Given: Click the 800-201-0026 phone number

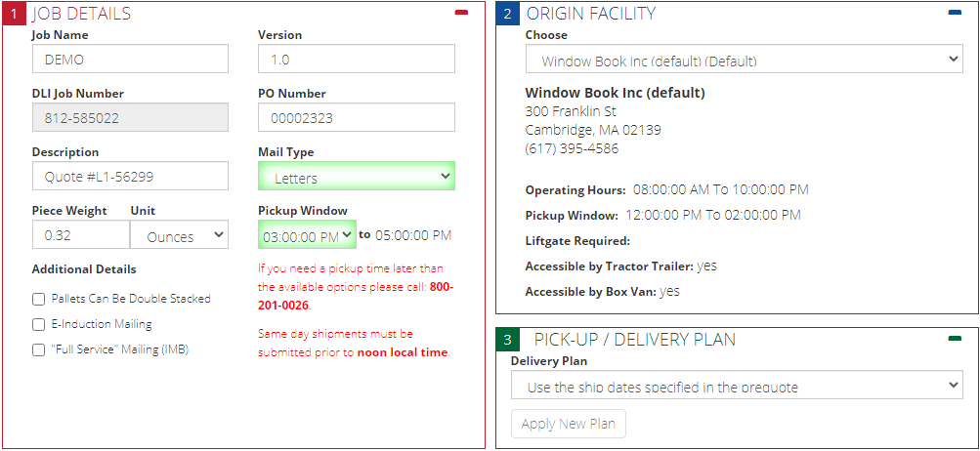Looking at the screenshot, I should click(x=356, y=297).
